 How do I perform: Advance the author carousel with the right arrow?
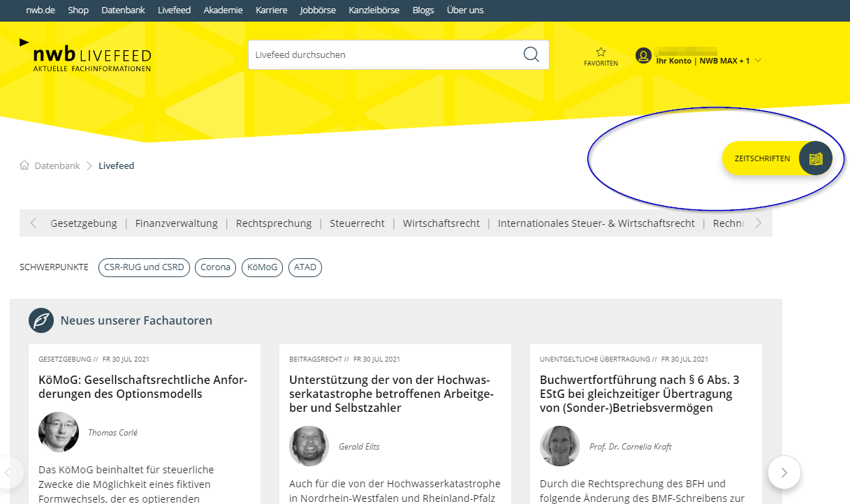784,473
